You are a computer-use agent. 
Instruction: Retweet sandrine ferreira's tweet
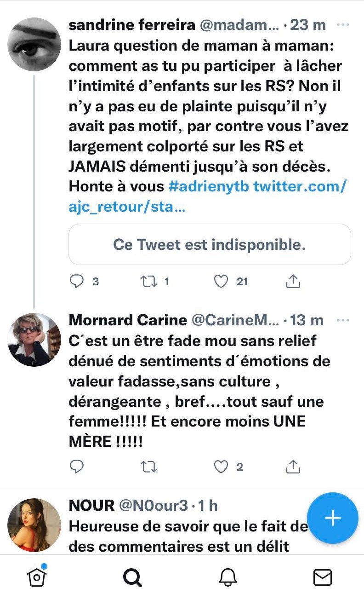tap(148, 281)
